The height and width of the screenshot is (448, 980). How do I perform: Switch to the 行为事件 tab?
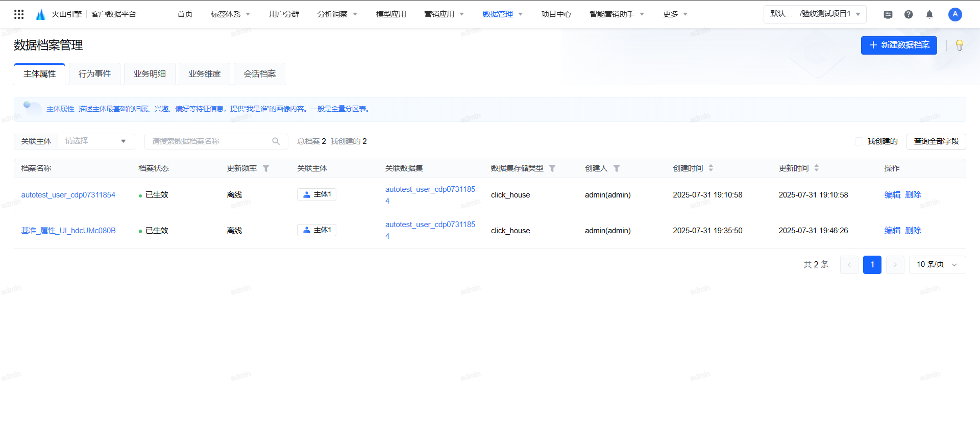tap(94, 74)
